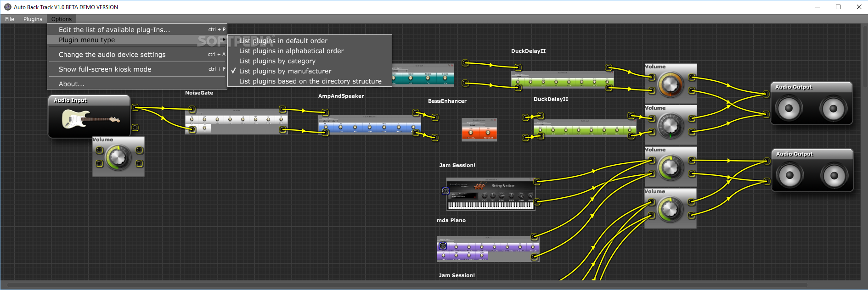Click the topmost Volume knob on right
The width and height of the screenshot is (868, 290).
(x=671, y=84)
